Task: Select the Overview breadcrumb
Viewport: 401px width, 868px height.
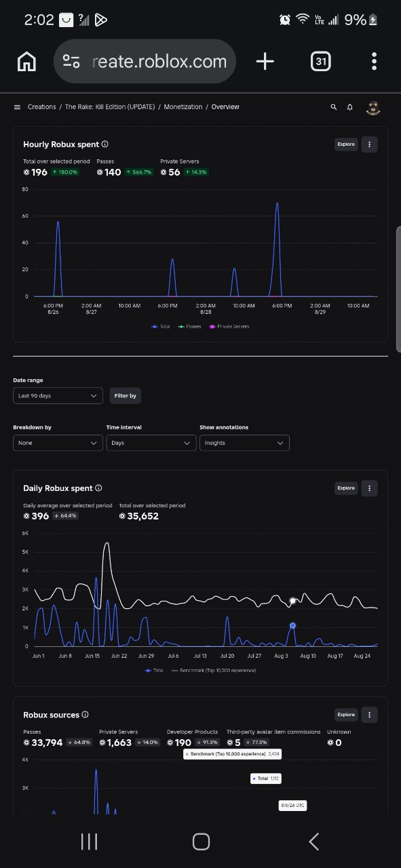Action: tap(225, 107)
